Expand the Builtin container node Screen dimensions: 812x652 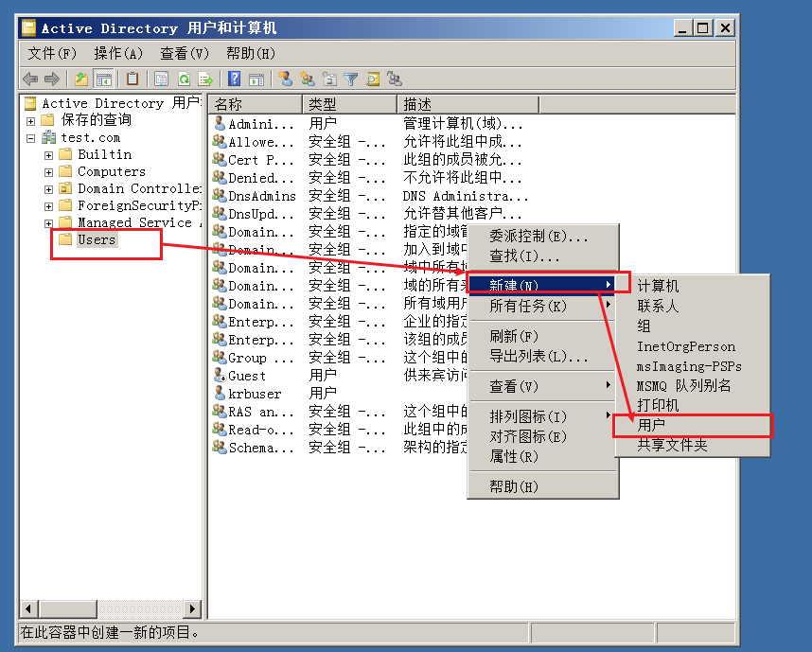coord(48,155)
